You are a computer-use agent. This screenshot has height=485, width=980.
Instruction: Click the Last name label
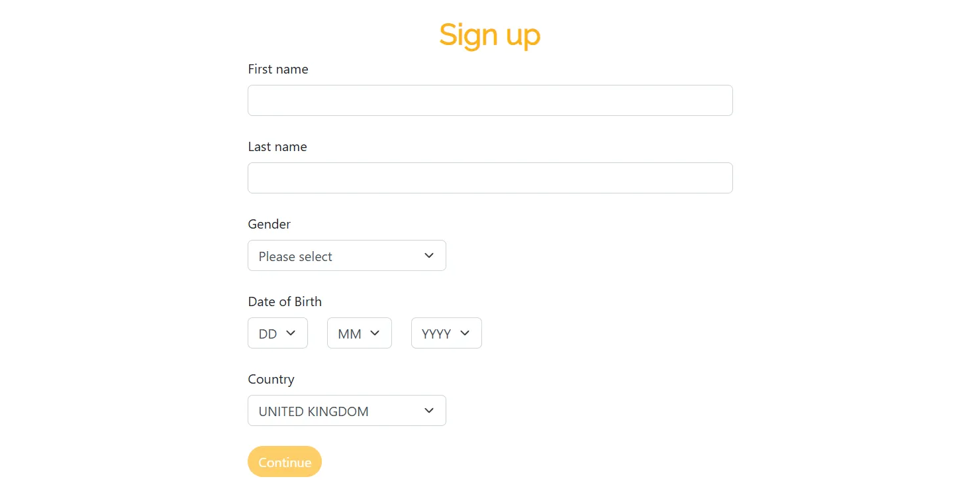pos(277,146)
